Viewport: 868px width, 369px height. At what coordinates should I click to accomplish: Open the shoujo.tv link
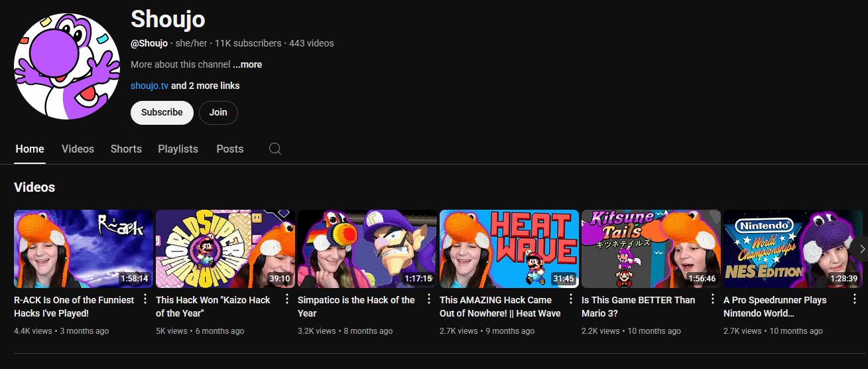click(149, 86)
